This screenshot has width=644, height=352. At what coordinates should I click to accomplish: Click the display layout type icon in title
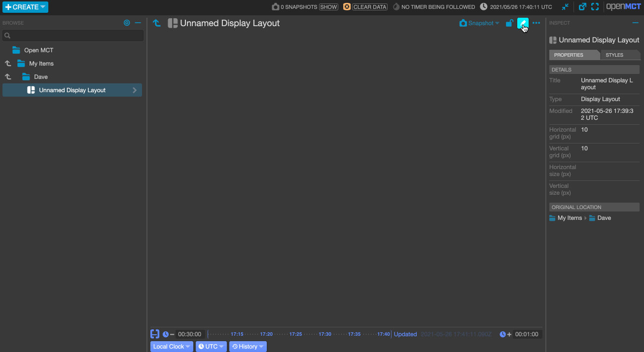[x=173, y=23]
